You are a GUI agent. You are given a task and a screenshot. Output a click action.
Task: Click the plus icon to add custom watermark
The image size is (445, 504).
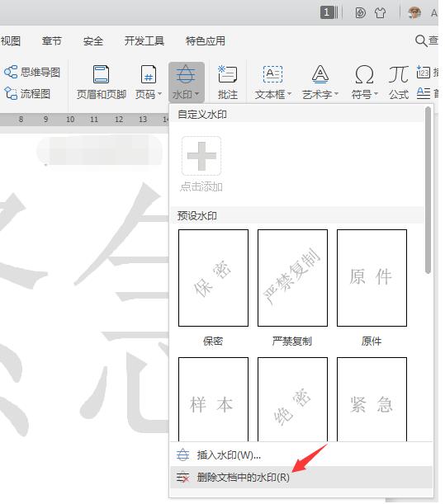(201, 156)
